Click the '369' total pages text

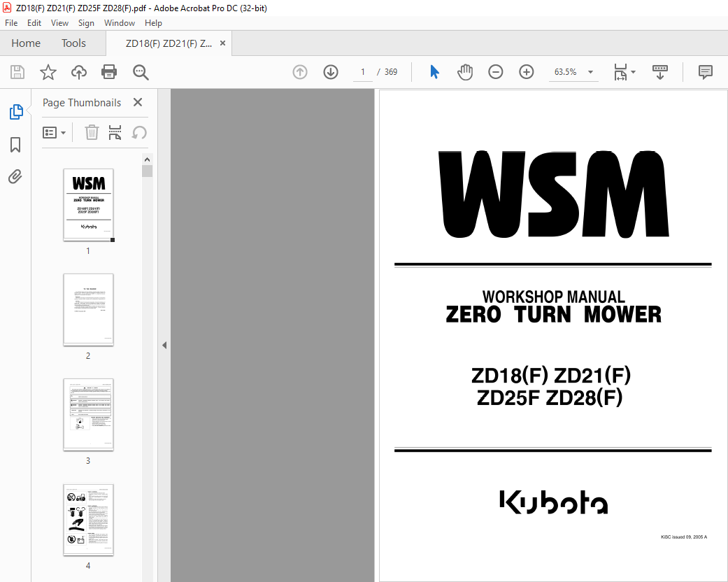pyautogui.click(x=391, y=72)
